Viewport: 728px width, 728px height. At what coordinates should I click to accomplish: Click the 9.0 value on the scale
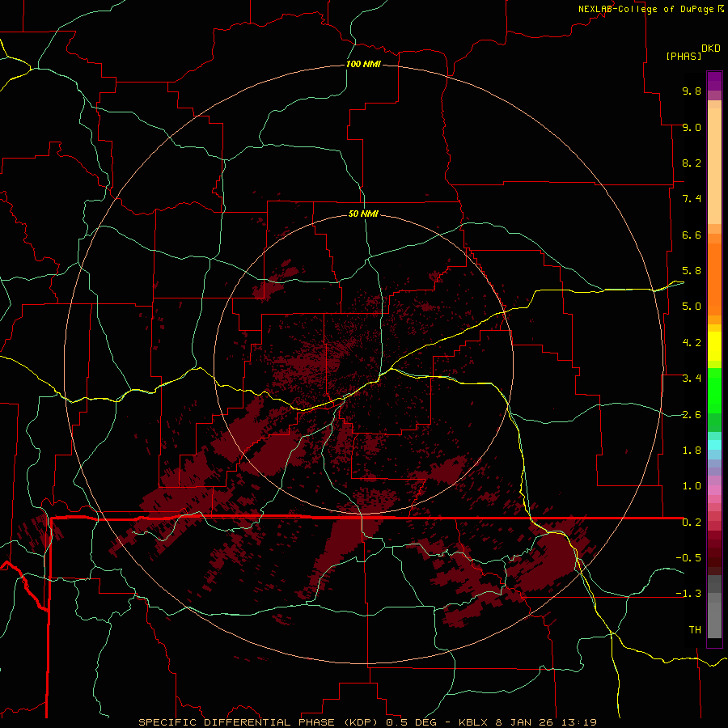coord(692,127)
